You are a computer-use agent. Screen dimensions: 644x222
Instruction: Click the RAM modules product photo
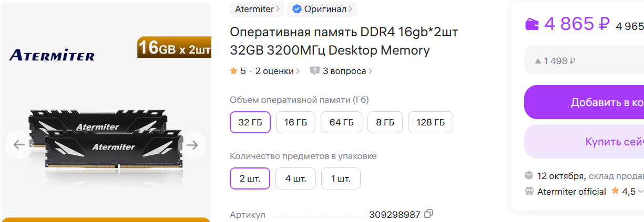click(x=105, y=139)
